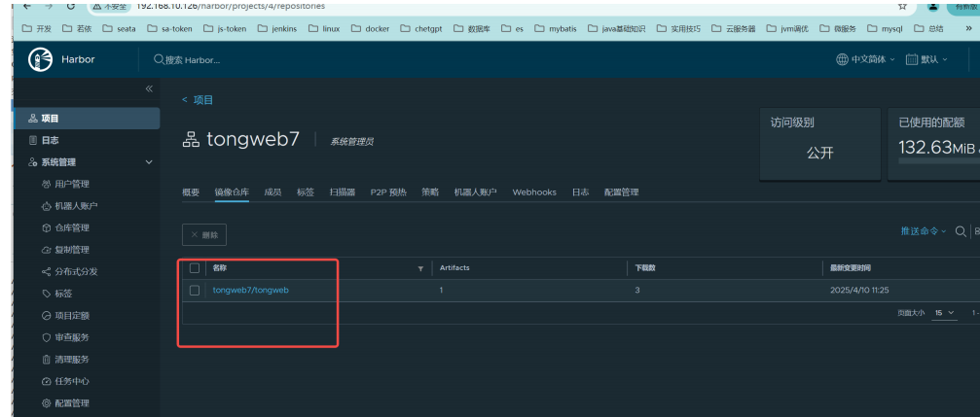This screenshot has width=980, height=417.
Task: Click the calendar theme icon beside 默认
Action: coord(911,59)
